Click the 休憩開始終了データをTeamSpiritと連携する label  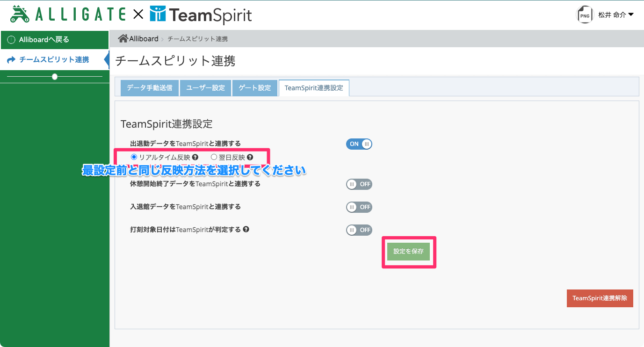tap(195, 184)
